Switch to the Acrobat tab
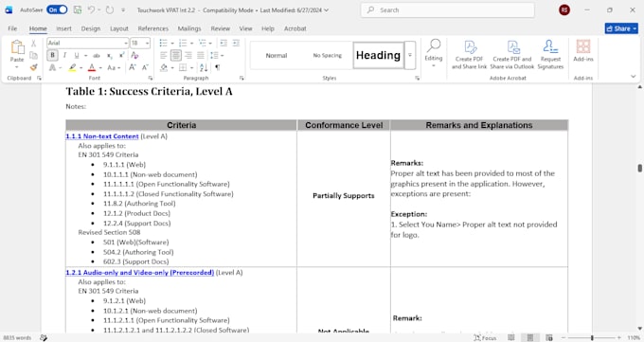This screenshot has height=342, width=644. pyautogui.click(x=295, y=28)
